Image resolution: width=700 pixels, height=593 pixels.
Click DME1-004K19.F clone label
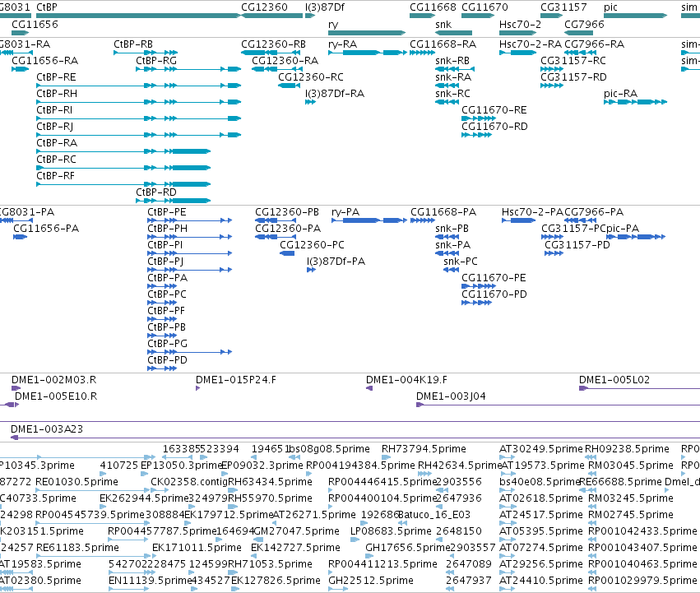(x=406, y=380)
